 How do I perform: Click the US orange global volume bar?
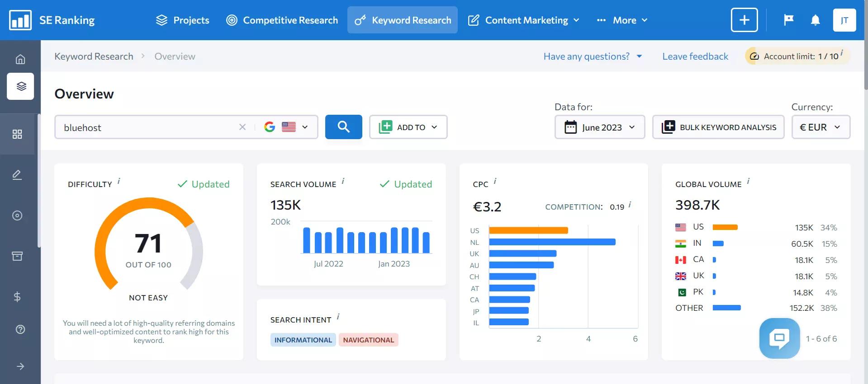click(x=725, y=227)
